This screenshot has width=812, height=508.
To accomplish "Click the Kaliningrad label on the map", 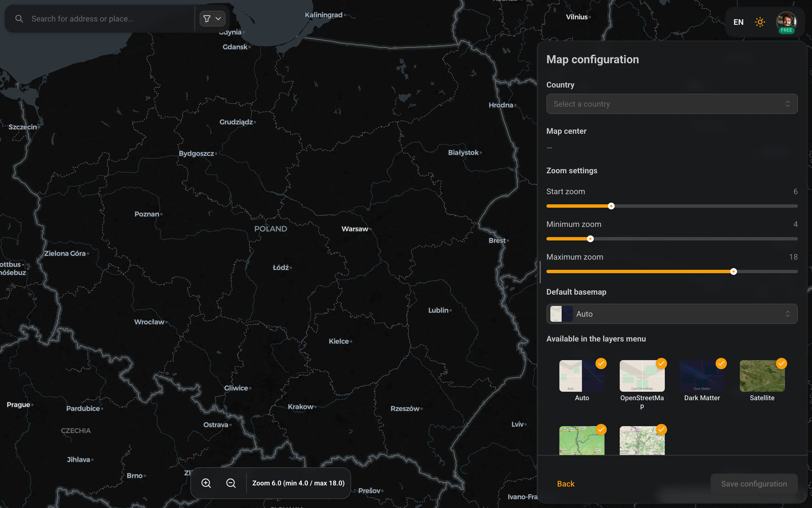I will (x=323, y=15).
